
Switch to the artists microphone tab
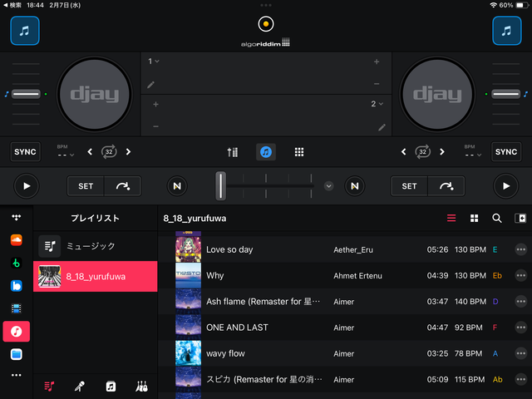point(80,387)
